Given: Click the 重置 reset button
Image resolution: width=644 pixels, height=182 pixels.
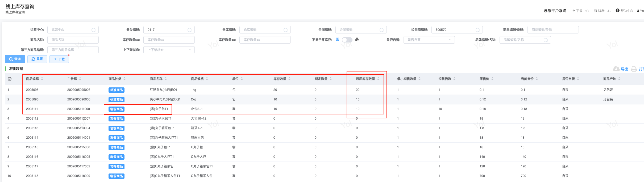Looking at the screenshot, I should point(37,59).
